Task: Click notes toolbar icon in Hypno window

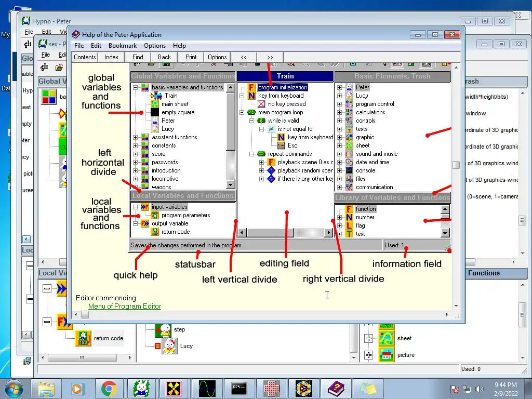Action: (28, 44)
